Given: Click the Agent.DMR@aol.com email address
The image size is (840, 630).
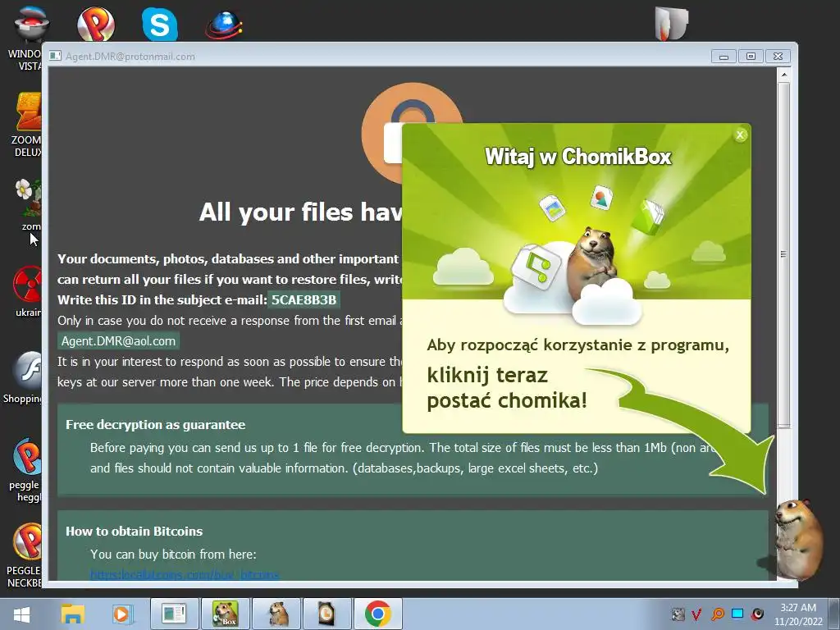Looking at the screenshot, I should 118,340.
